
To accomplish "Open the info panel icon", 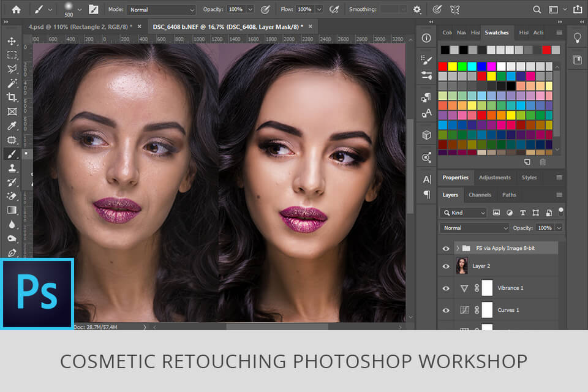I will click(x=426, y=38).
